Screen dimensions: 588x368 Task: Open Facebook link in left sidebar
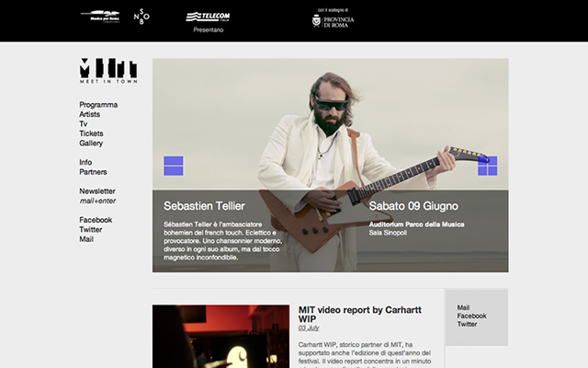pyautogui.click(x=96, y=220)
